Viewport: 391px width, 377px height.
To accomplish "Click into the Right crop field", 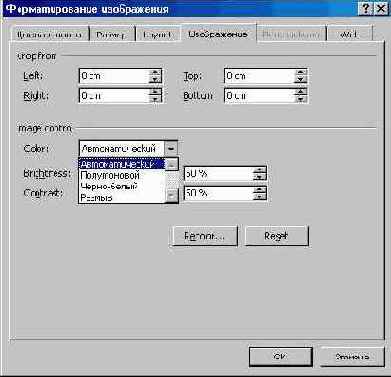I will [x=114, y=95].
